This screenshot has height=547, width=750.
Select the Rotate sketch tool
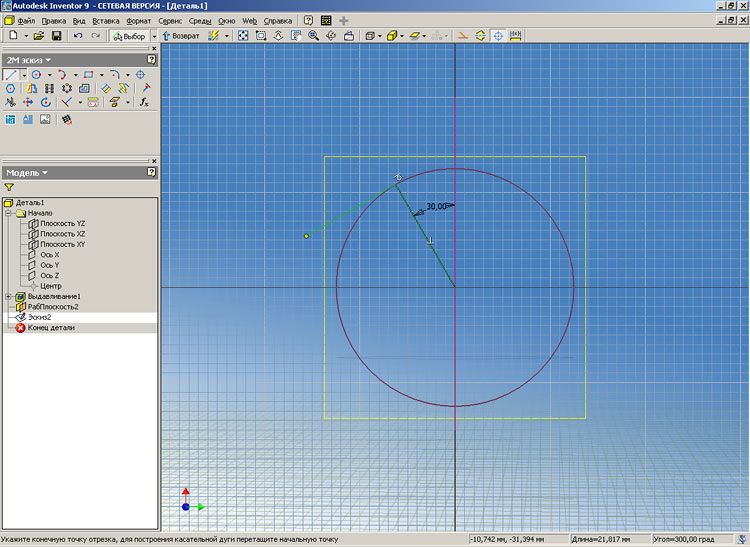(46, 102)
